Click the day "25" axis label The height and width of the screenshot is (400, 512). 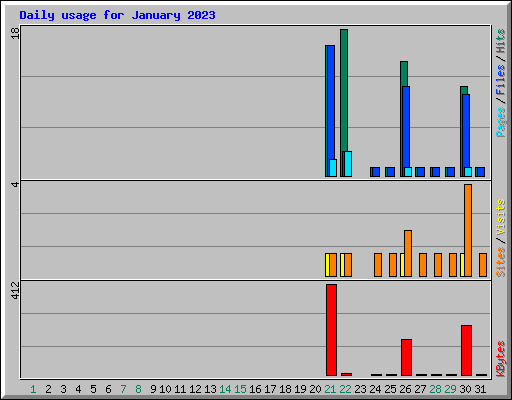(390, 389)
